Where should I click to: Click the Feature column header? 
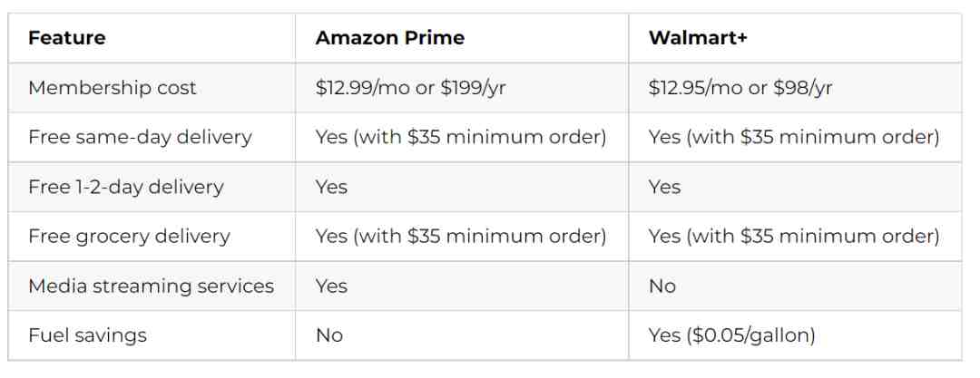(x=67, y=37)
